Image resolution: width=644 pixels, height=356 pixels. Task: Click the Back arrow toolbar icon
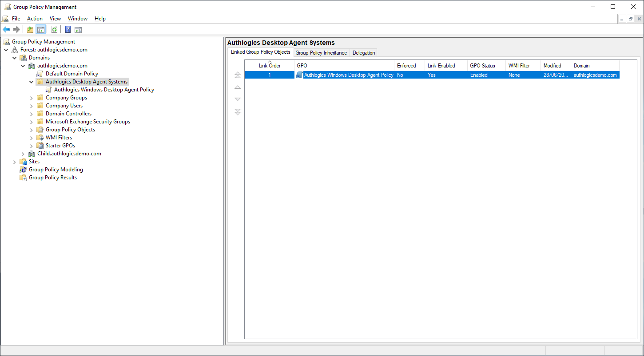(6, 30)
